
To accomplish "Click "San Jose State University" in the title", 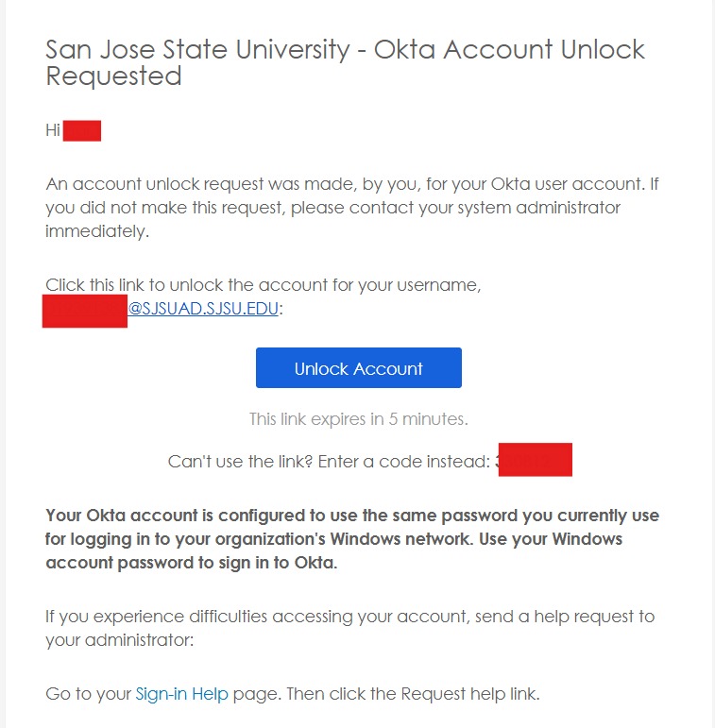I will [x=197, y=50].
